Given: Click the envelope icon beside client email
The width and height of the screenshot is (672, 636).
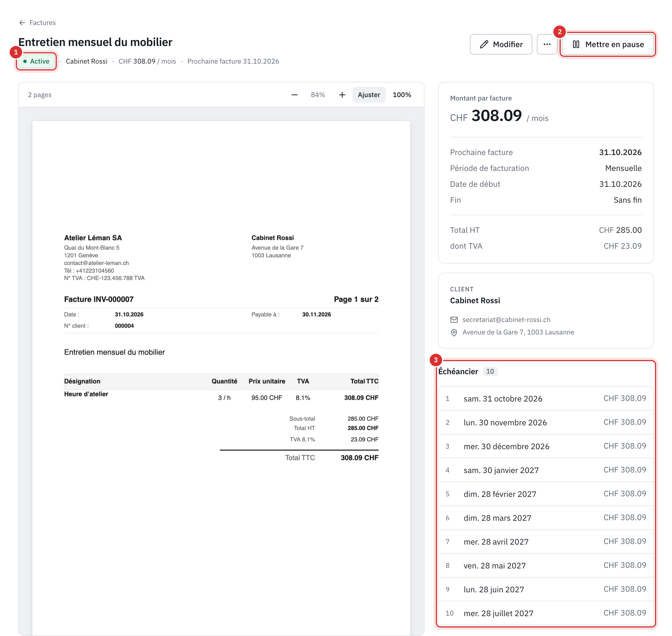Looking at the screenshot, I should point(454,320).
